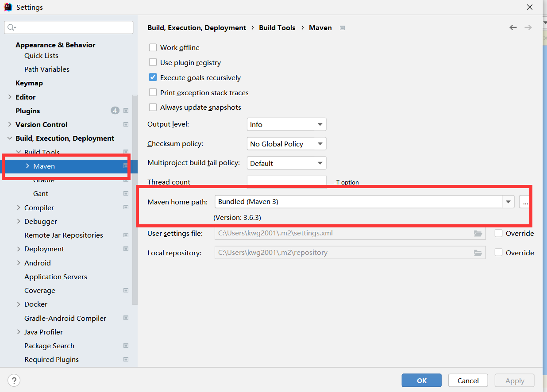Screen dimensions: 547x392
Task: Click project-level icon beside Coverage
Action: click(126, 290)
